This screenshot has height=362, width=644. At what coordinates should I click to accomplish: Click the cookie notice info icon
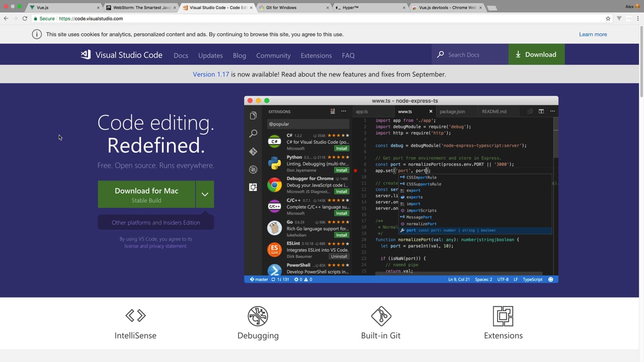click(x=37, y=34)
